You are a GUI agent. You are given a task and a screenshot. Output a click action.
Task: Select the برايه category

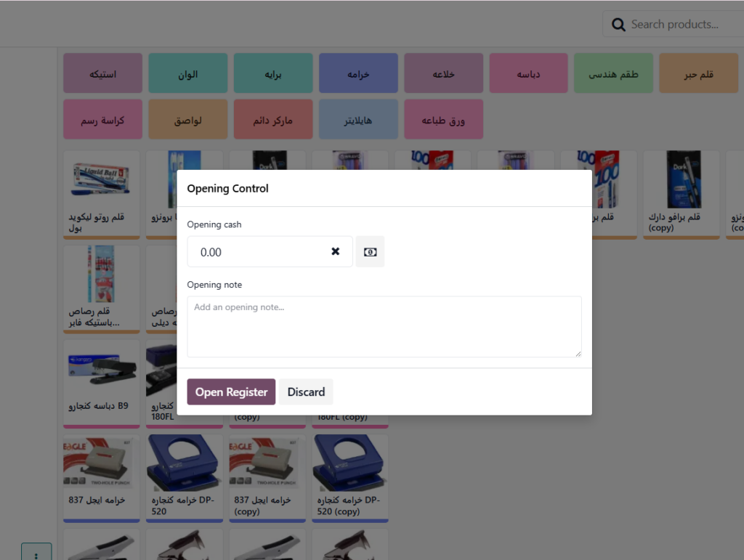(x=273, y=73)
